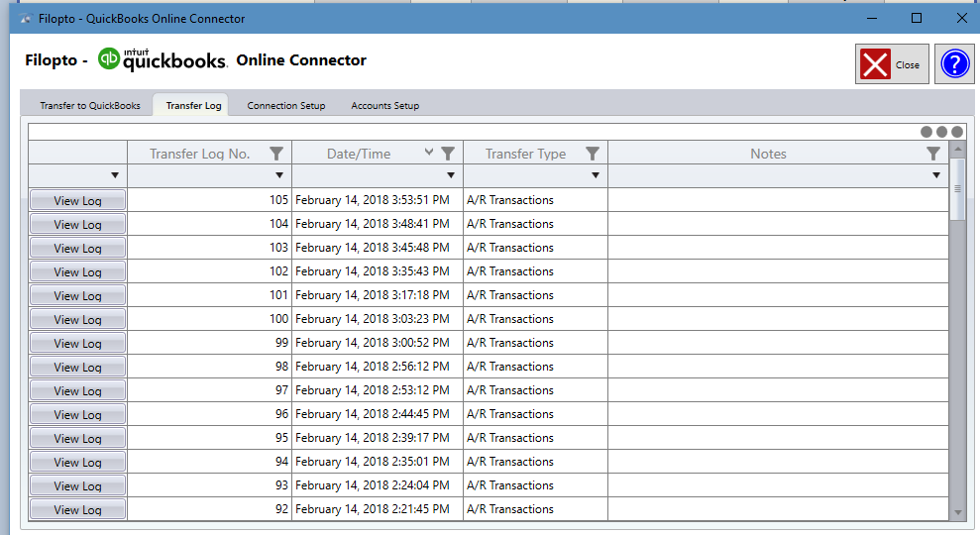View Log for transfer 96
The height and width of the screenshot is (535, 980).
click(x=77, y=414)
